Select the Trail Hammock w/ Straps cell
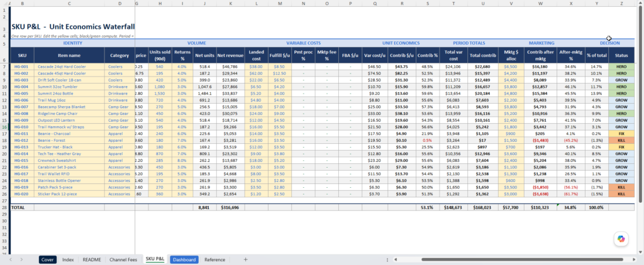The image size is (644, 265). click(x=69, y=127)
